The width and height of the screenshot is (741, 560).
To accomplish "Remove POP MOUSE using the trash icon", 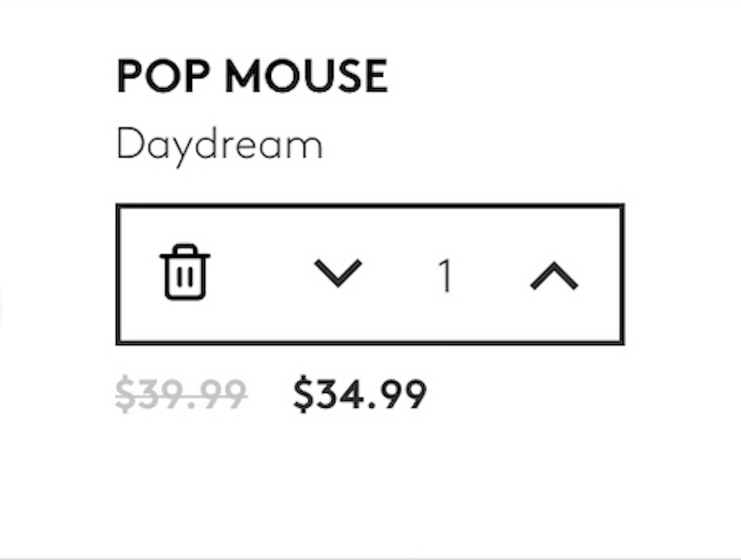I will point(185,272).
